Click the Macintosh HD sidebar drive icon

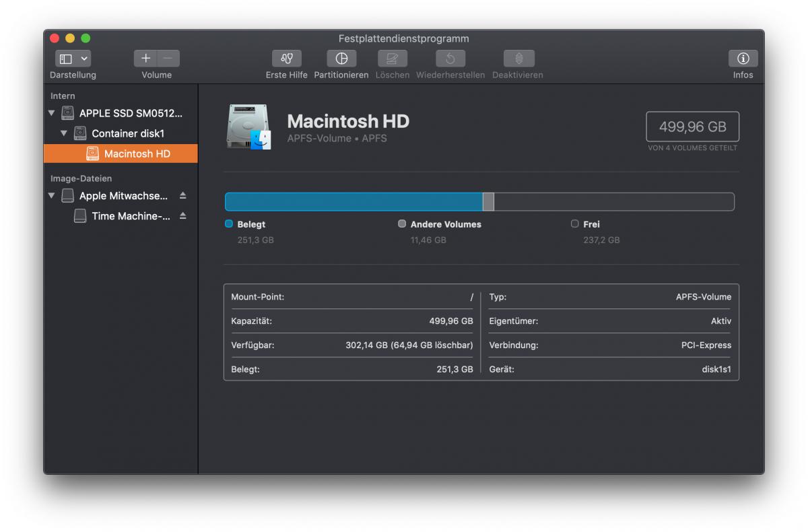click(x=92, y=154)
